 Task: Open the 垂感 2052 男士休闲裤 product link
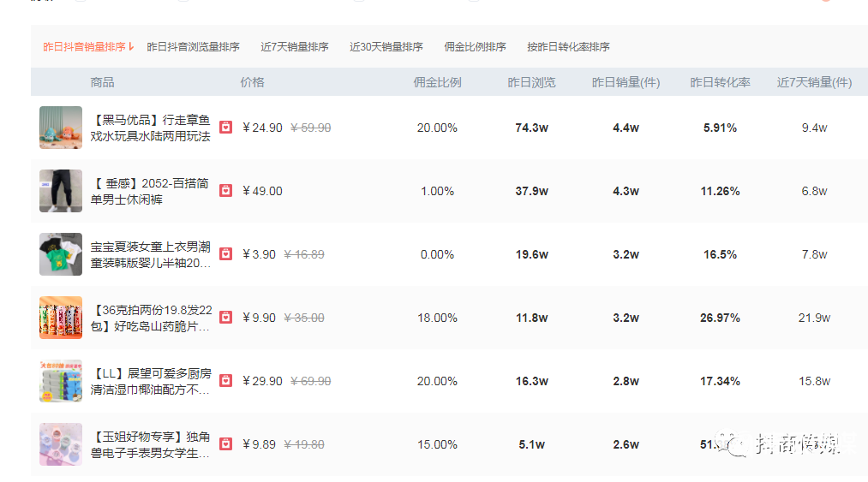pyautogui.click(x=151, y=191)
